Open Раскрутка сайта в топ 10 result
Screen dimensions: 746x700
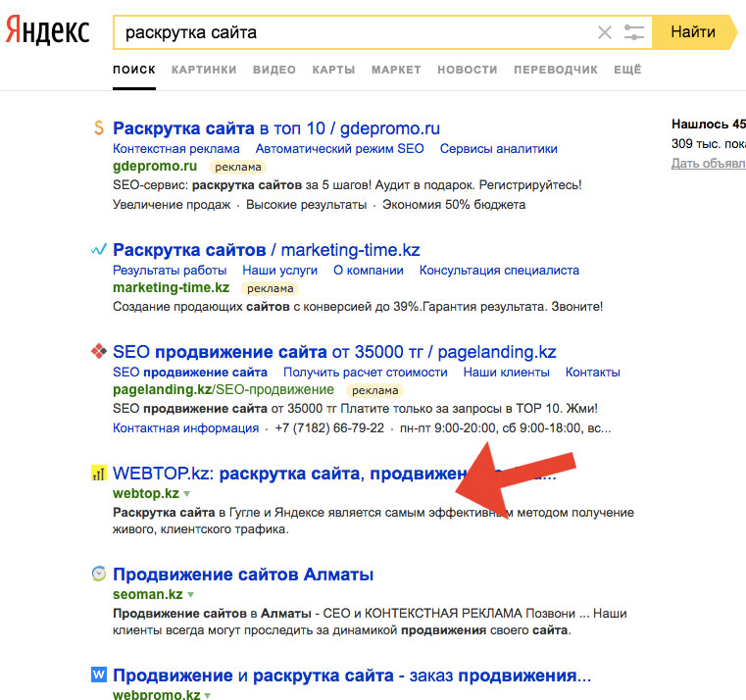[x=276, y=128]
